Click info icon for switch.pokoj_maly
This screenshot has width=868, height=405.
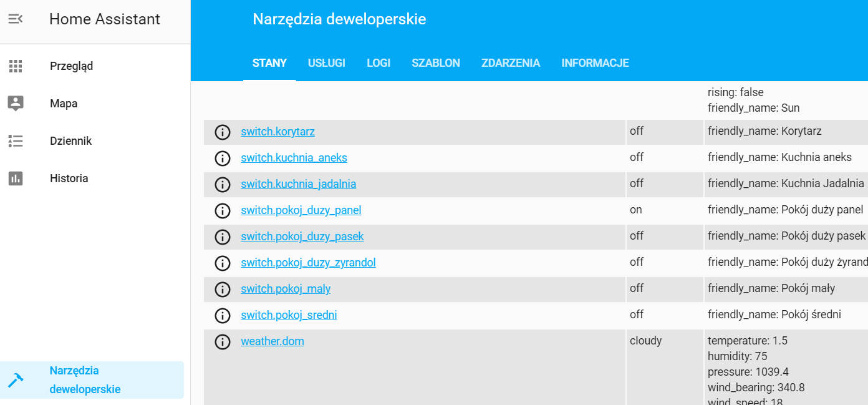[x=223, y=290]
